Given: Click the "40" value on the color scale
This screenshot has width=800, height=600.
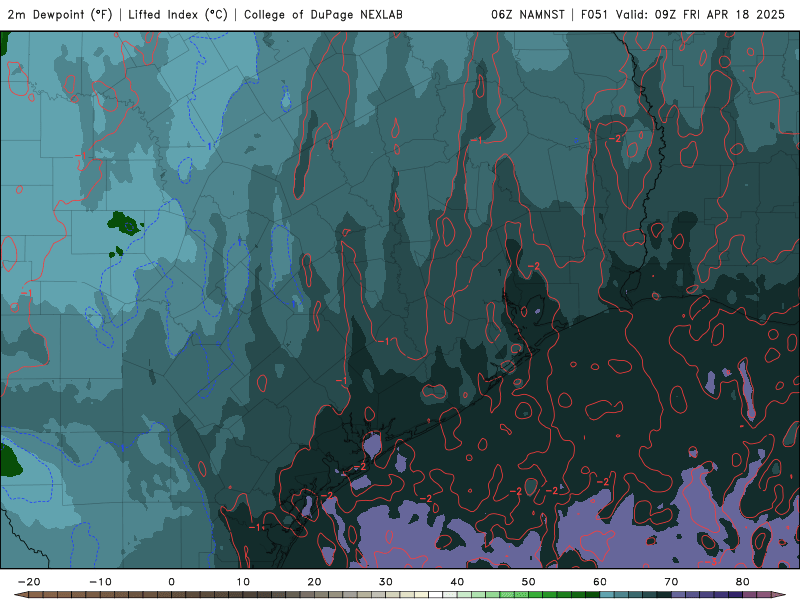Looking at the screenshot, I should click(457, 582).
